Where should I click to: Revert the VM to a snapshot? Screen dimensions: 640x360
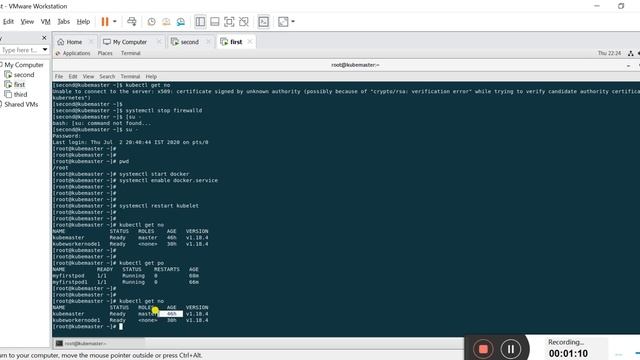(x=166, y=22)
